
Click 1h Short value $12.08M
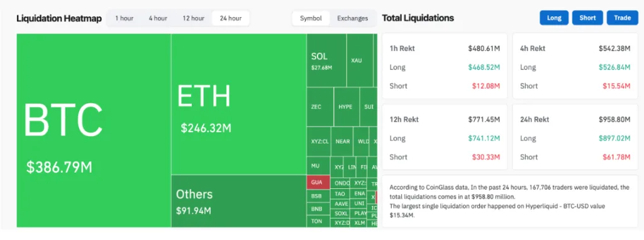pos(486,86)
